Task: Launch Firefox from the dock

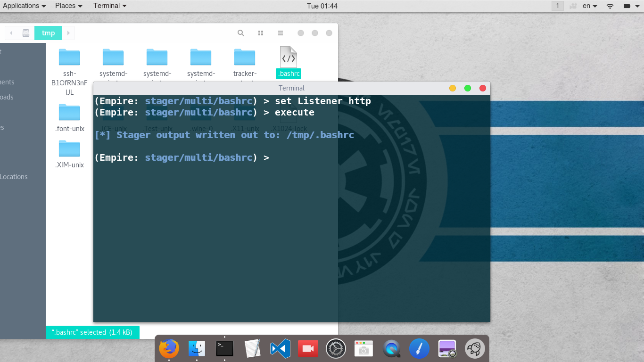Action: 169,349
